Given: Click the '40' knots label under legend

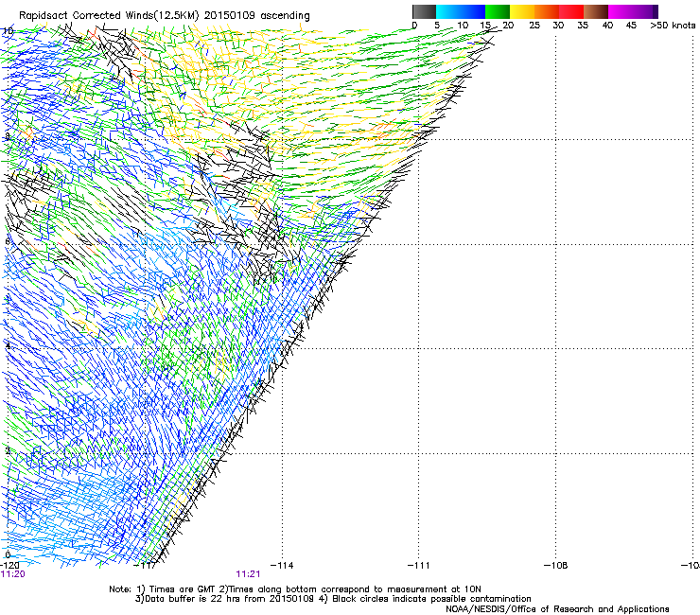Looking at the screenshot, I should tap(607, 26).
